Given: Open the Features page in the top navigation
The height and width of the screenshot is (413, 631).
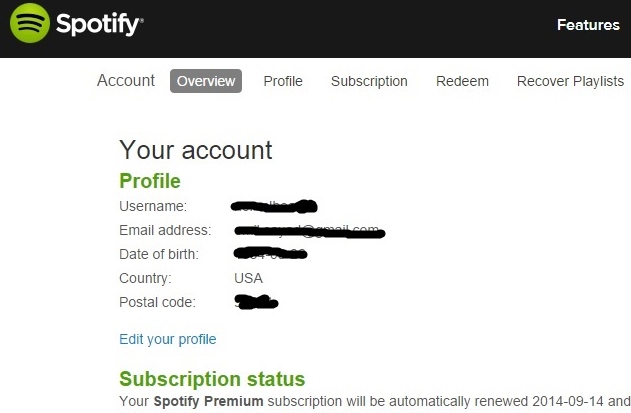Looking at the screenshot, I should click(588, 25).
